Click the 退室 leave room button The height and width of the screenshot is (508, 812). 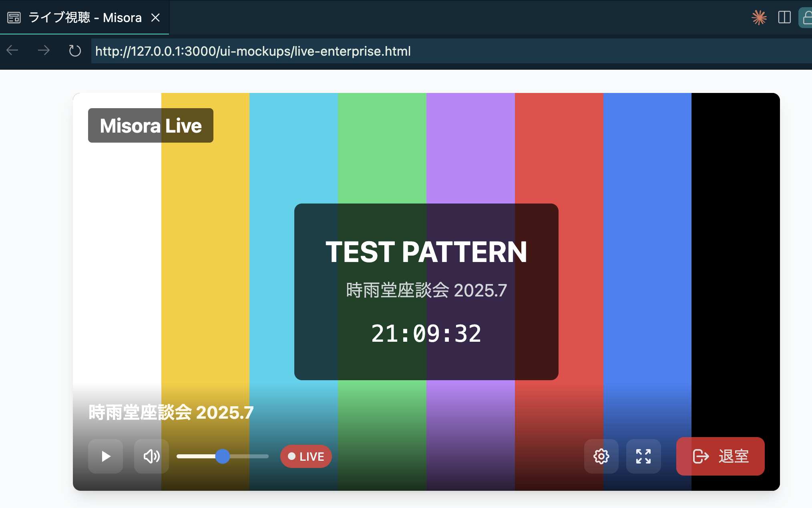[x=720, y=456]
